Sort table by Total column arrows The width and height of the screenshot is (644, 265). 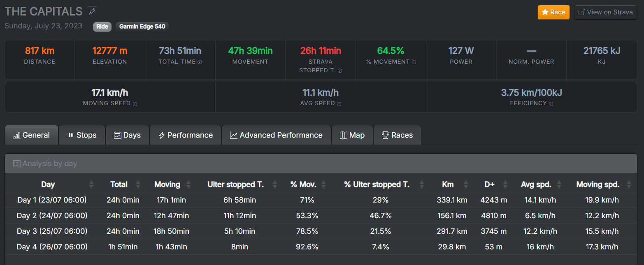[138, 184]
